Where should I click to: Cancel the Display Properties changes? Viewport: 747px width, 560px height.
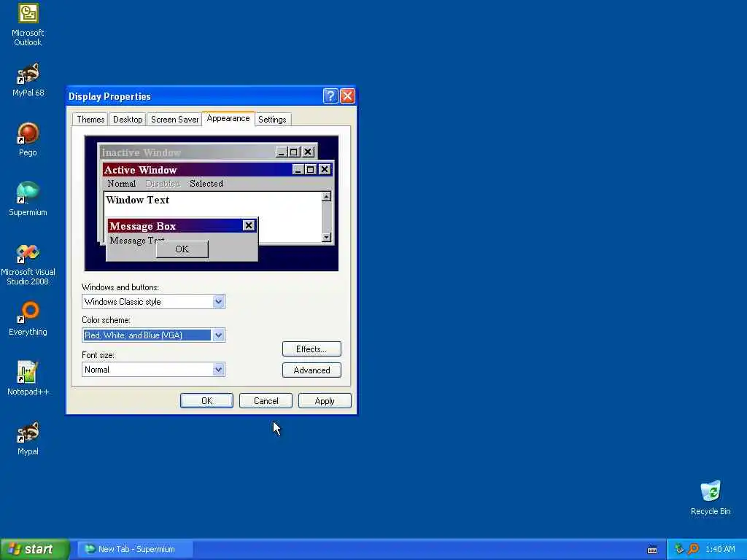(x=266, y=401)
